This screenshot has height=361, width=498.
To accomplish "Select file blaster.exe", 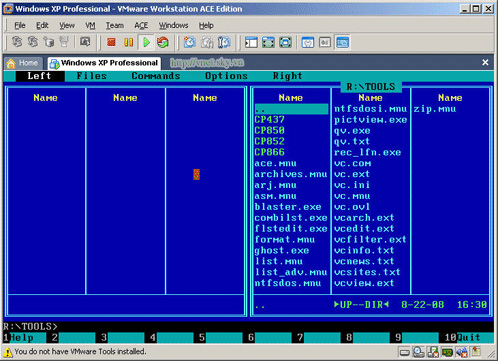I will 288,207.
